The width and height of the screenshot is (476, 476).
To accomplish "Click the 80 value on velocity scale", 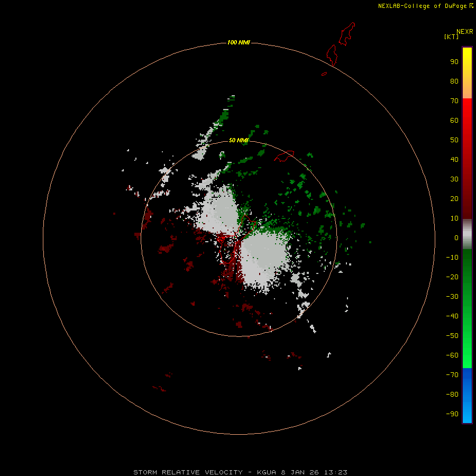I will 454,81.
